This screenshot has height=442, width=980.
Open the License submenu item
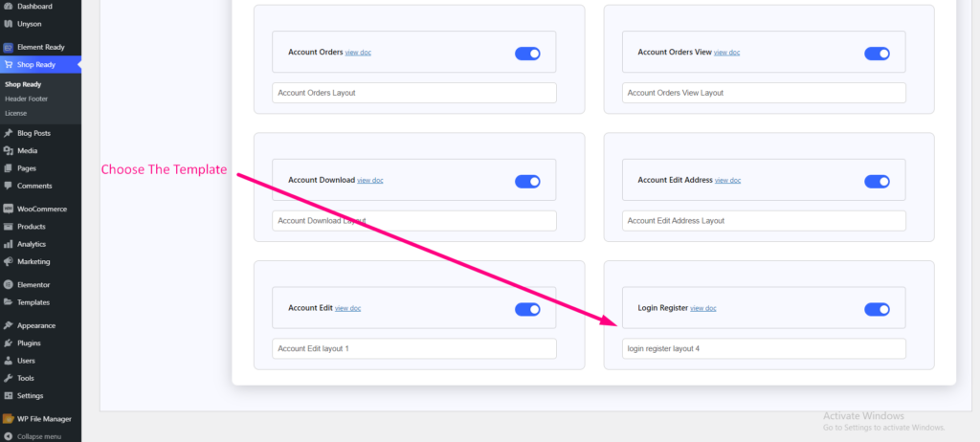point(16,113)
